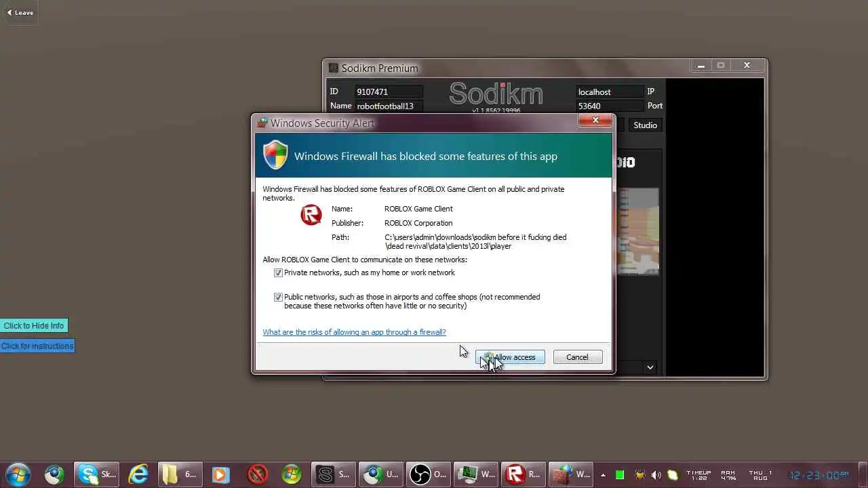Click the Studio button in Sodikm
The image size is (868, 488).
coord(645,125)
